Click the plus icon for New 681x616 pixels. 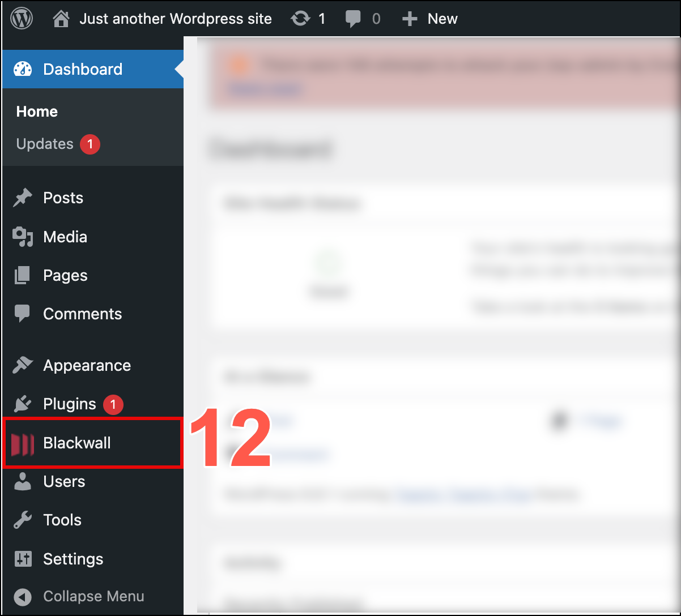409,20
